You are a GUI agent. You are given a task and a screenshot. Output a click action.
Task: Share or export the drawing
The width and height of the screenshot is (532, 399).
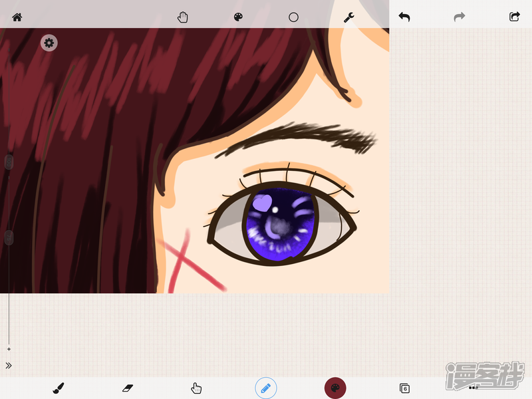point(514,17)
